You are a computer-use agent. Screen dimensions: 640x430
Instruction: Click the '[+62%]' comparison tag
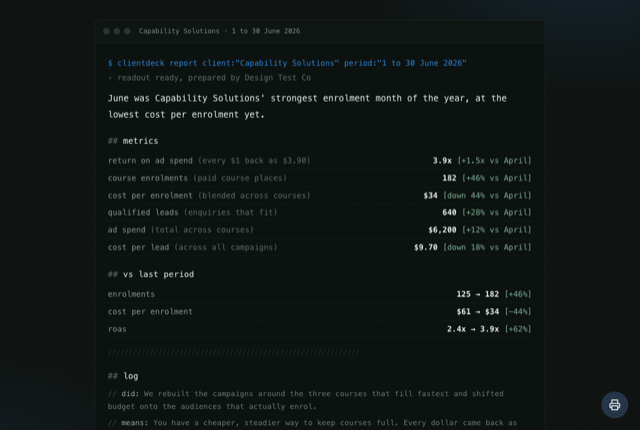pos(518,329)
